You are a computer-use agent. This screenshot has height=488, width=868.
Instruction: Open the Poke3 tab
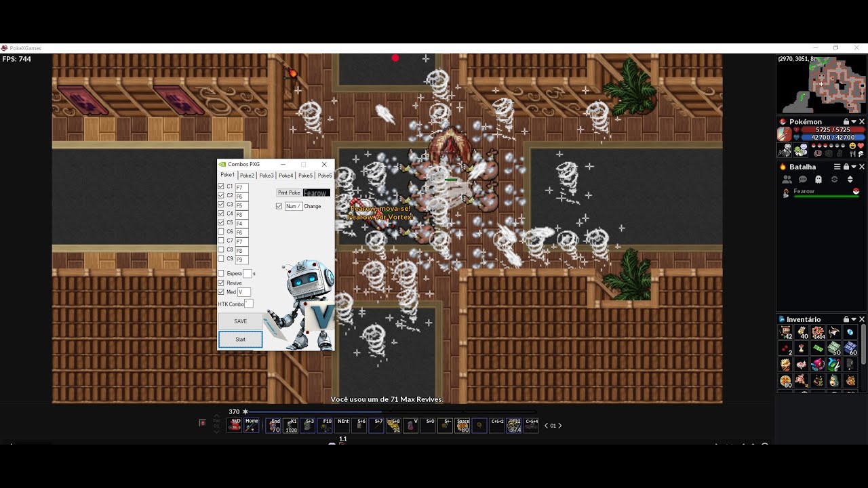pyautogui.click(x=267, y=176)
